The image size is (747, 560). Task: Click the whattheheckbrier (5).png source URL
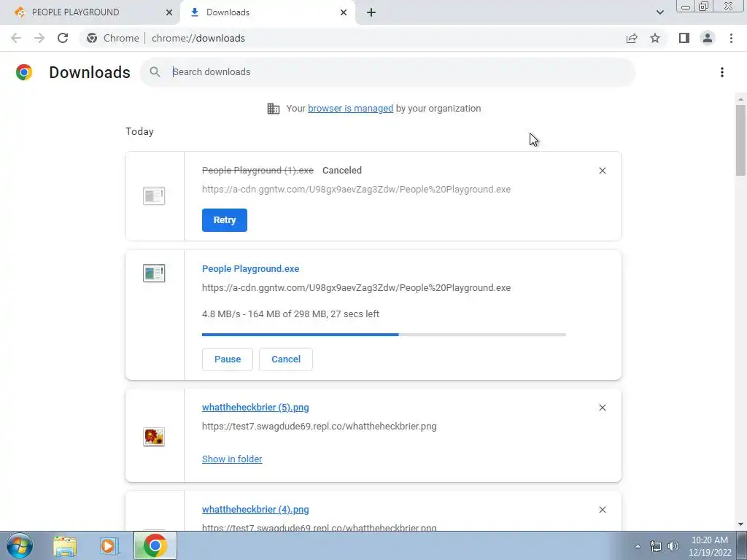[320, 426]
